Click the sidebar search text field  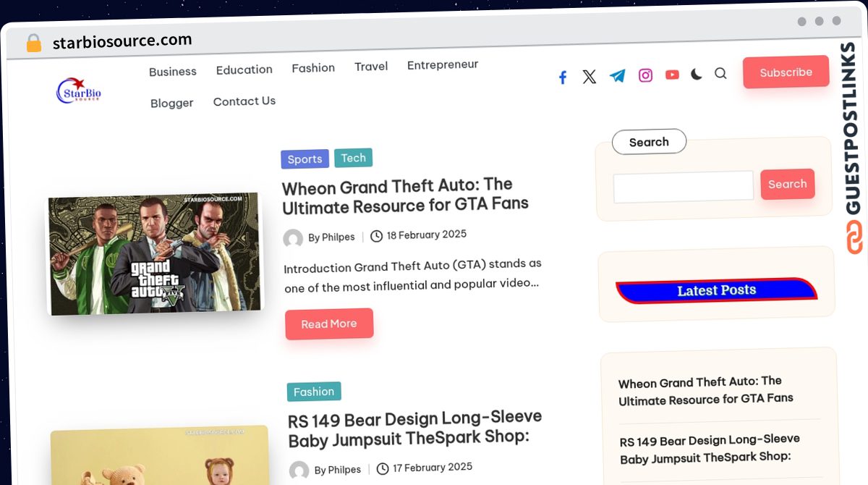pyautogui.click(x=684, y=186)
